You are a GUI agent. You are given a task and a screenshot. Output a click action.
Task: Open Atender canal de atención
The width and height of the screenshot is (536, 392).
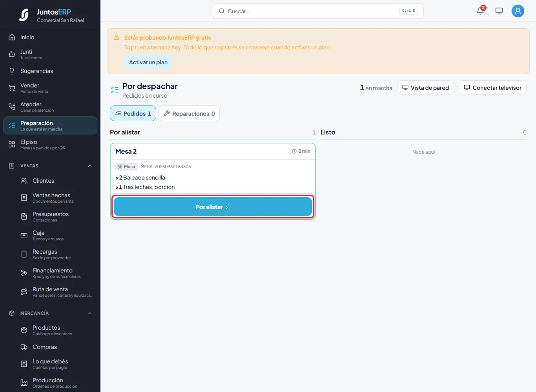click(x=50, y=107)
